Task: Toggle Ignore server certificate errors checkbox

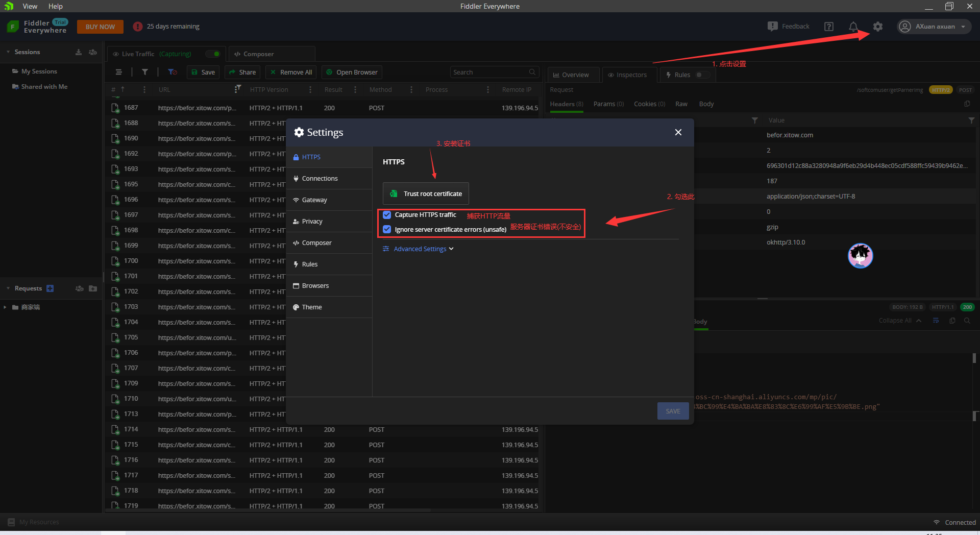Action: (x=387, y=229)
